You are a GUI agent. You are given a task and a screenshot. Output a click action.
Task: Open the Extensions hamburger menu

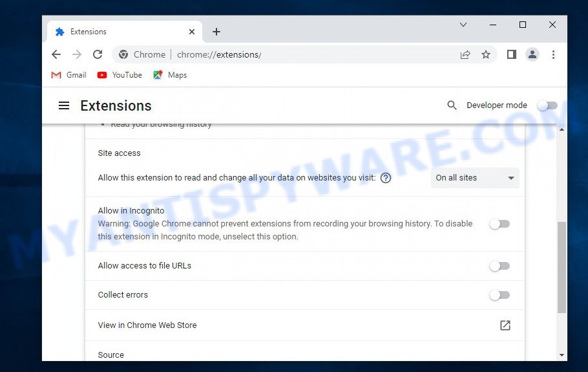point(64,105)
